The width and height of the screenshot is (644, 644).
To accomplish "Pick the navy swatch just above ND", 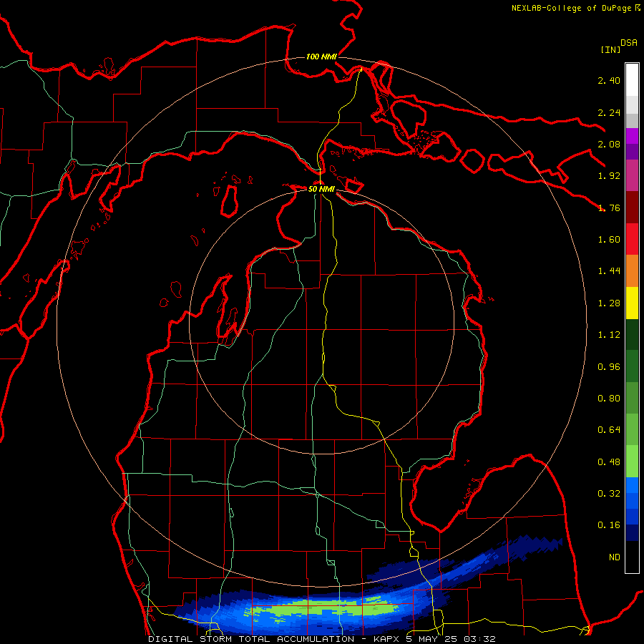I will (632, 533).
